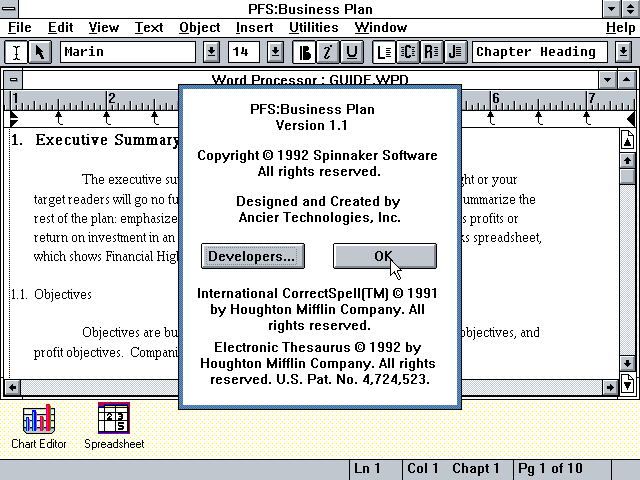This screenshot has width=640, height=480.
Task: Click the vertical scrollbar thumb
Action: point(627,177)
